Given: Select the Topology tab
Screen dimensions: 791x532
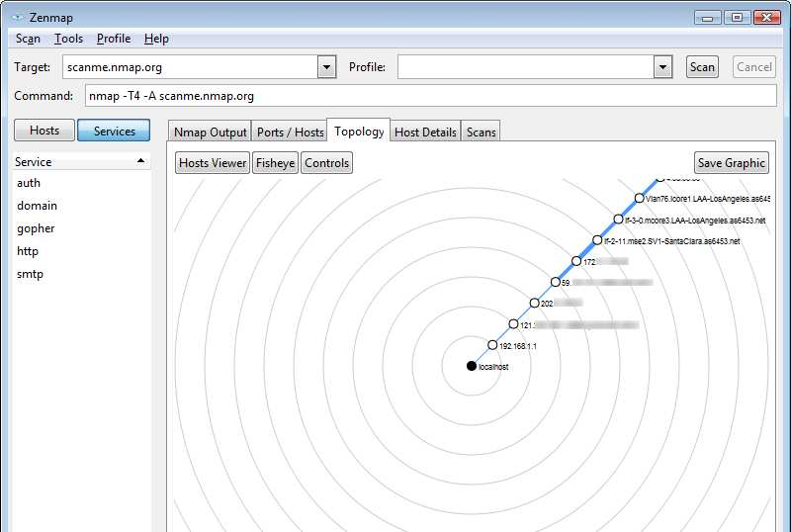Looking at the screenshot, I should click(359, 131).
